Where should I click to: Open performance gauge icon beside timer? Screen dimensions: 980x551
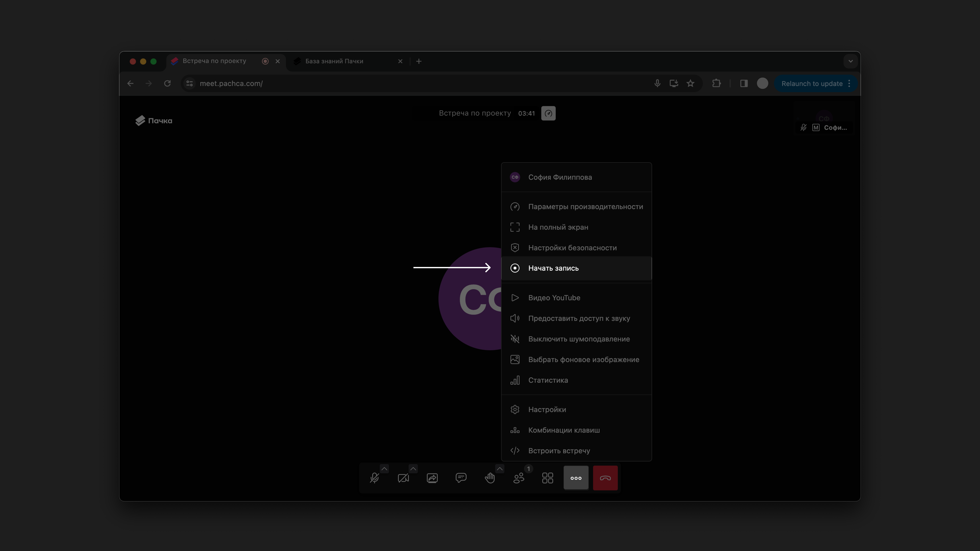pos(548,113)
